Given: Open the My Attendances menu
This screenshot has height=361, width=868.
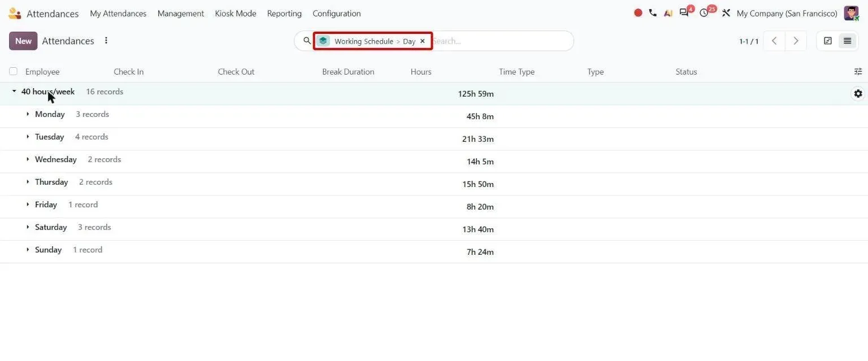Looking at the screenshot, I should 118,14.
